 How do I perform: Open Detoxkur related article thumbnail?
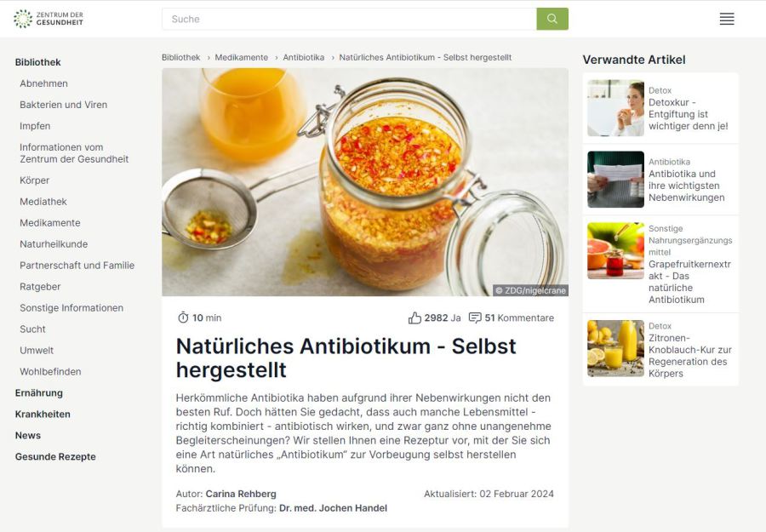615,108
